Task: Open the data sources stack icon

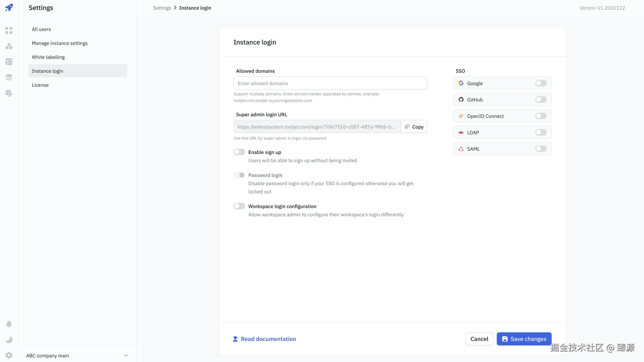Action: (9, 77)
